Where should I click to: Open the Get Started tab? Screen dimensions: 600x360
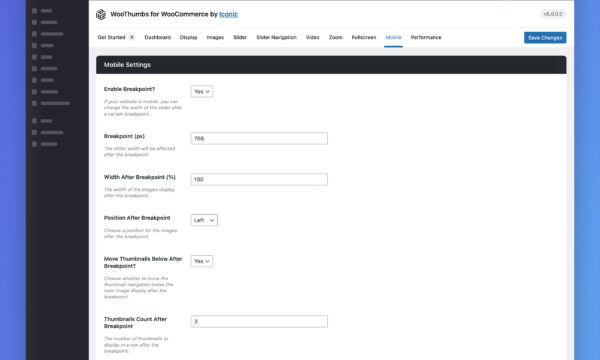point(111,37)
